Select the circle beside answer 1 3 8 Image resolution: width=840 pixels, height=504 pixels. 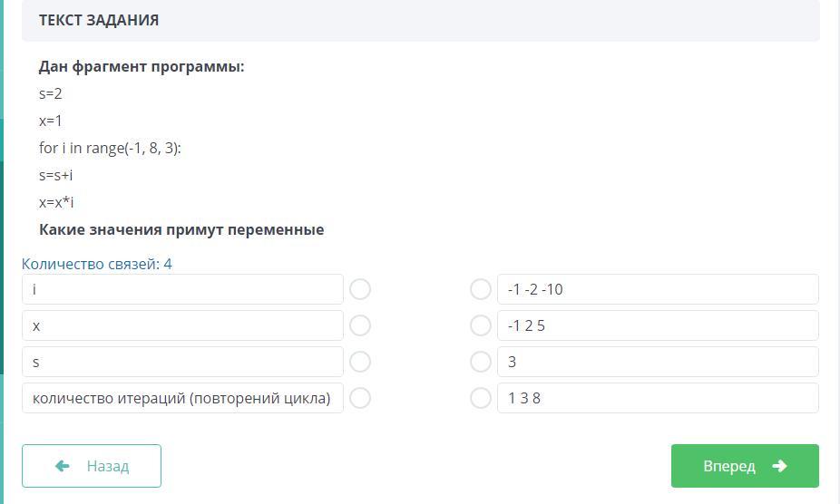tap(481, 398)
